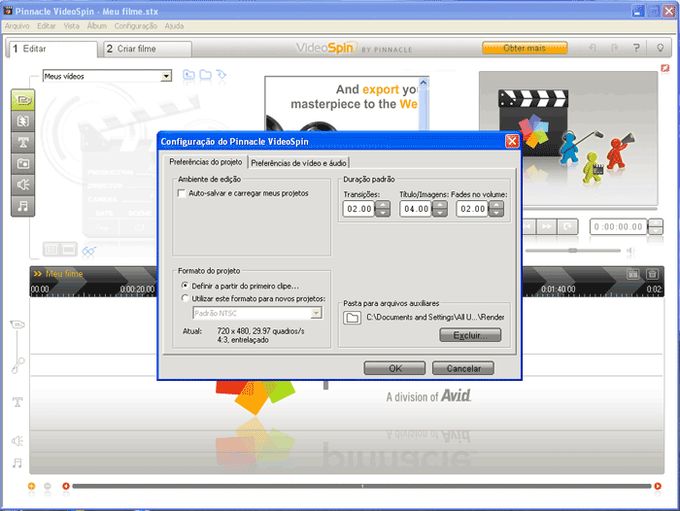
Task: Switch to 2 Criar filme tab
Action: click(147, 49)
